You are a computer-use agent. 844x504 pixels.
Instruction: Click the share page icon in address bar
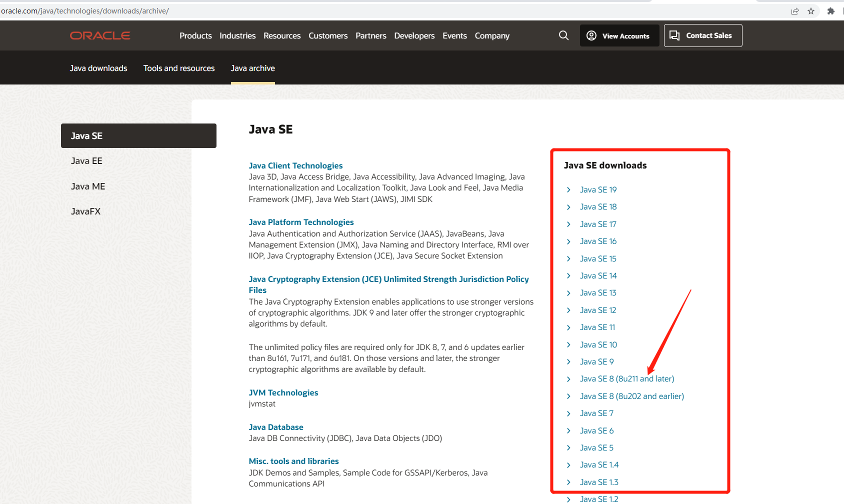tap(795, 11)
